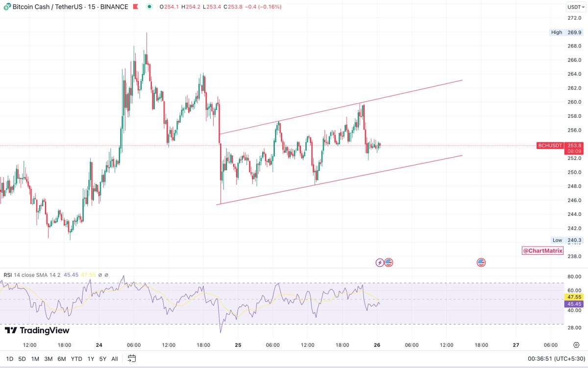Click the bold 25 date on time axis
The image size is (588, 368).
[238, 345]
